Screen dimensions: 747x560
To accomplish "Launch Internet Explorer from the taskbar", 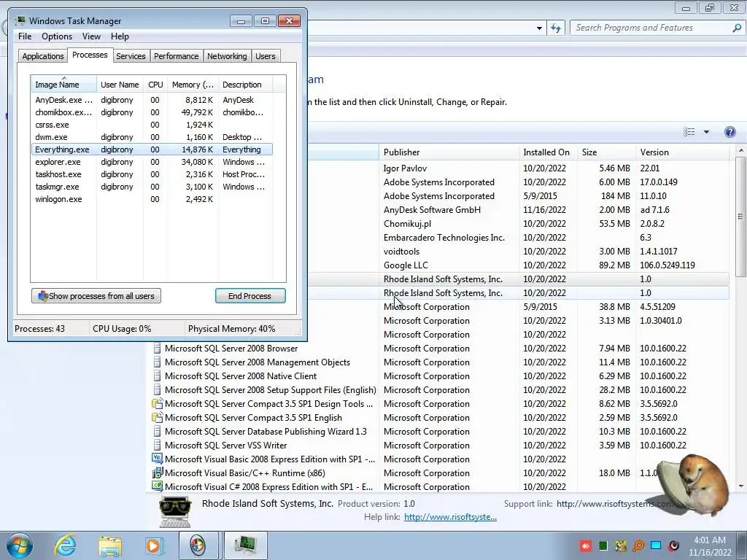I will pyautogui.click(x=65, y=545).
